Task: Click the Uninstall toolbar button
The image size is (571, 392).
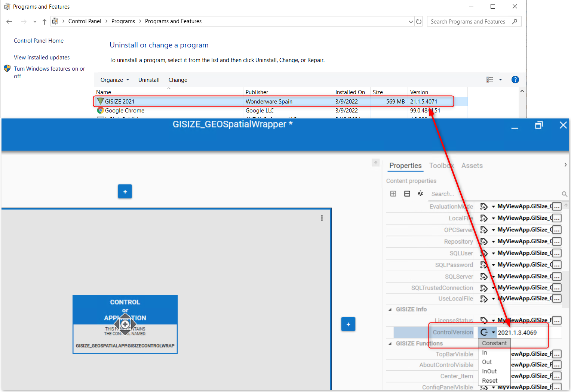Action: [x=149, y=80]
